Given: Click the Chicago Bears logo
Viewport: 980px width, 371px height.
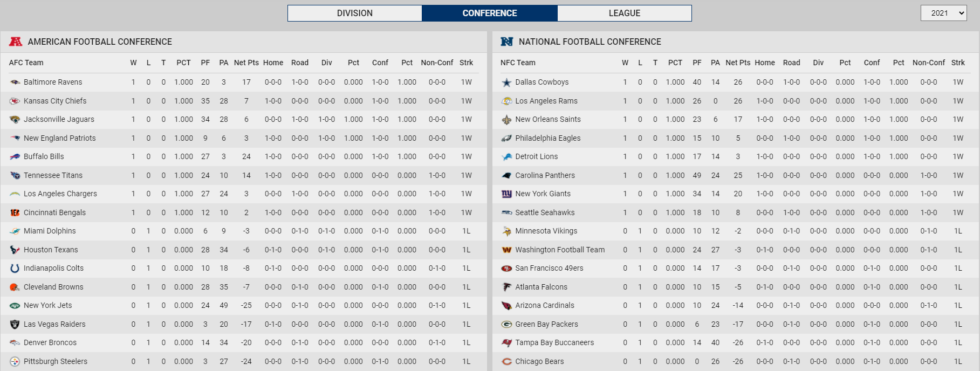Looking at the screenshot, I should tap(506, 361).
